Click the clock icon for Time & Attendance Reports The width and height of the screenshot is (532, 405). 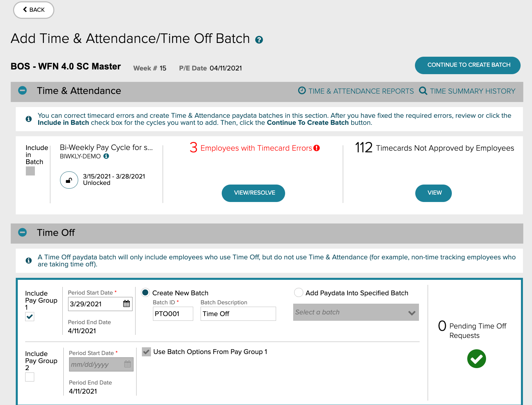click(x=302, y=91)
